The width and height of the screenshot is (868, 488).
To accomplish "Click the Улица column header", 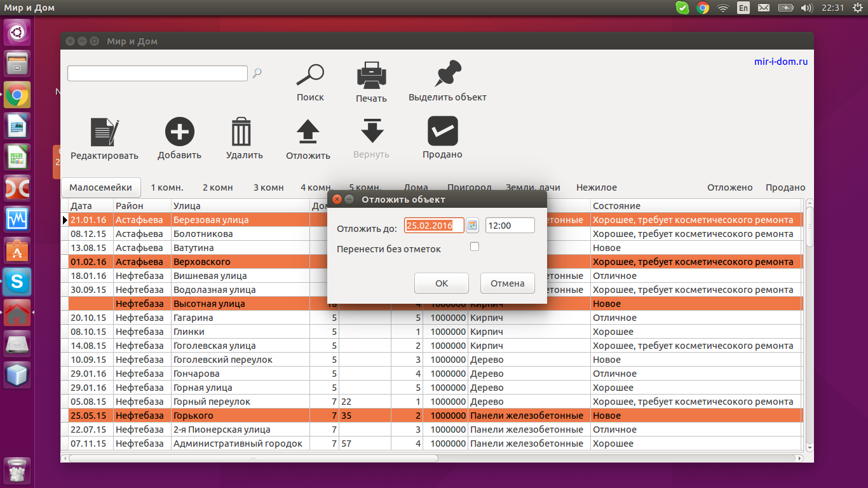I will tap(240, 206).
